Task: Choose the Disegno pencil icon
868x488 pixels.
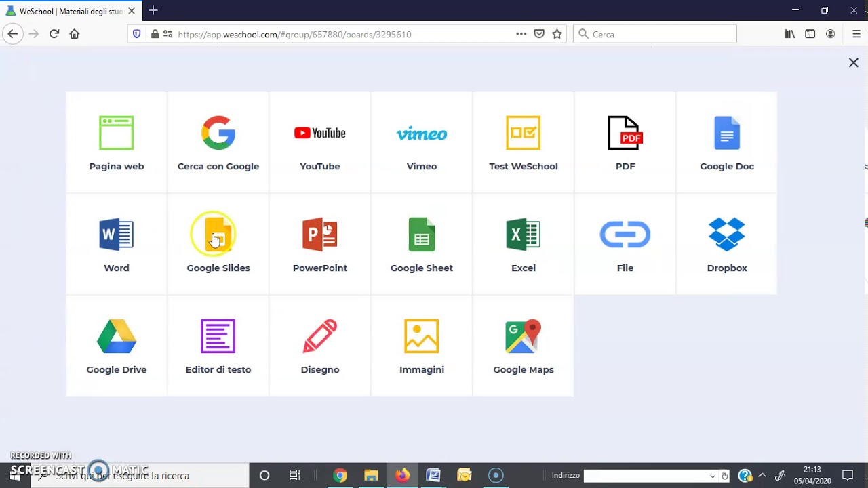Action: (320, 336)
